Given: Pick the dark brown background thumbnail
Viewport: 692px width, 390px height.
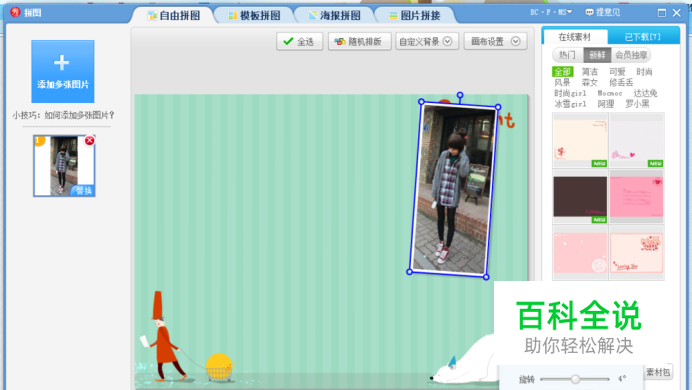Looking at the screenshot, I should point(580,196).
